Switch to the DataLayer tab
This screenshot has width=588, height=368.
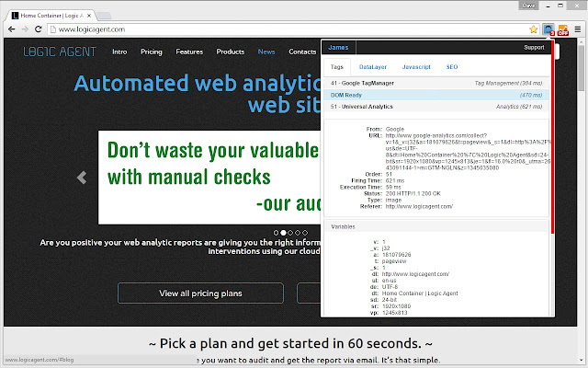coord(373,67)
